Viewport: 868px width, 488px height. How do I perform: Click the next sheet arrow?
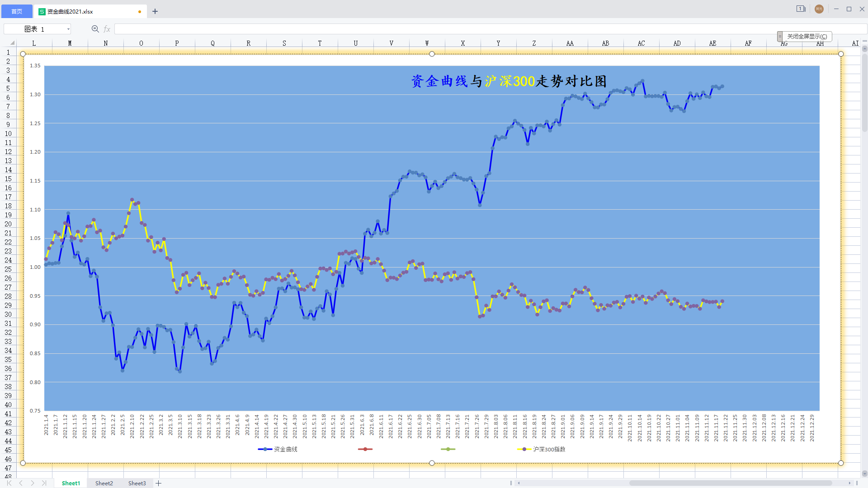click(x=33, y=483)
